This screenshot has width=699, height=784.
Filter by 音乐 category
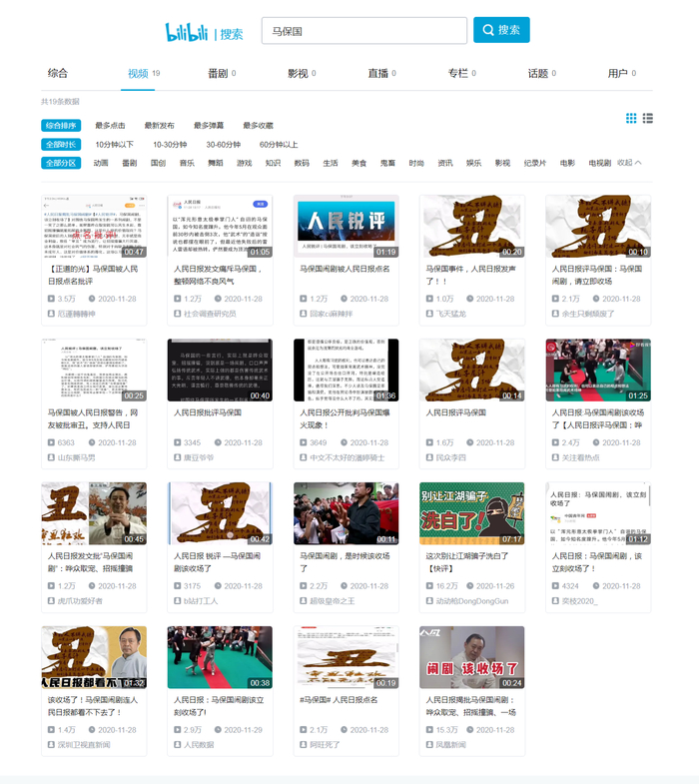click(187, 163)
